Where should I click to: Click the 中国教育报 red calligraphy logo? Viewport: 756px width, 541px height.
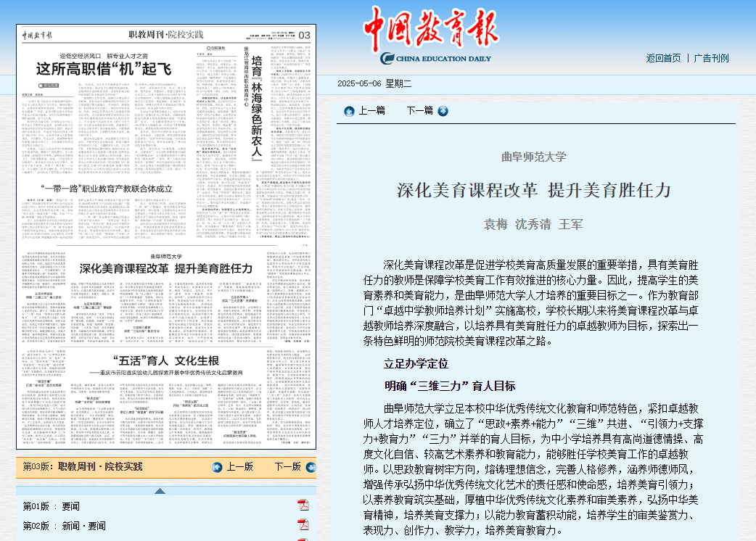pos(431,29)
